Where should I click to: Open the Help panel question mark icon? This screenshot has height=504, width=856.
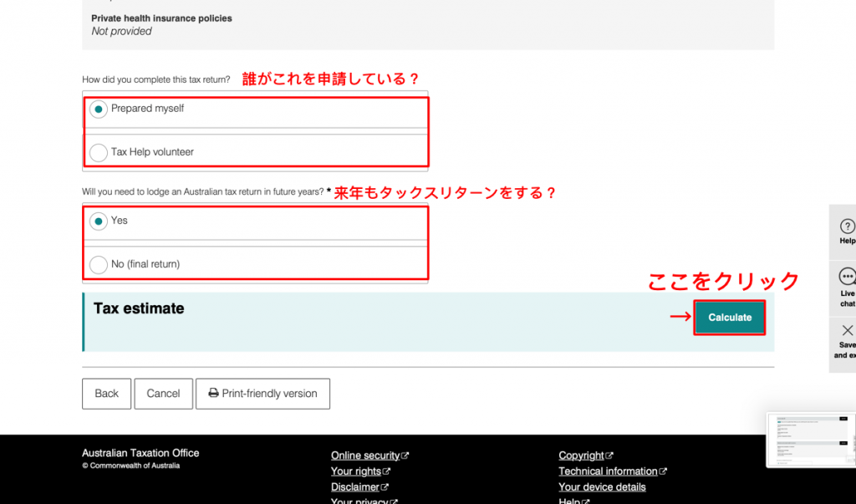(847, 227)
